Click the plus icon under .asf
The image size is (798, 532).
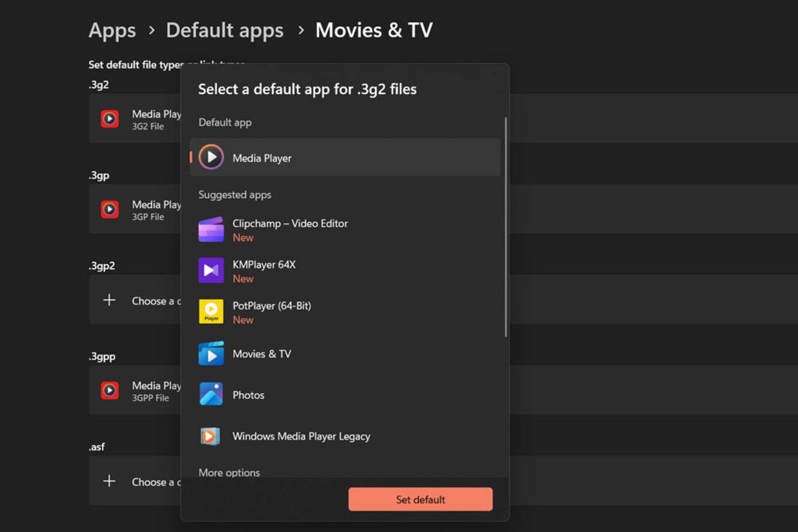pos(109,481)
